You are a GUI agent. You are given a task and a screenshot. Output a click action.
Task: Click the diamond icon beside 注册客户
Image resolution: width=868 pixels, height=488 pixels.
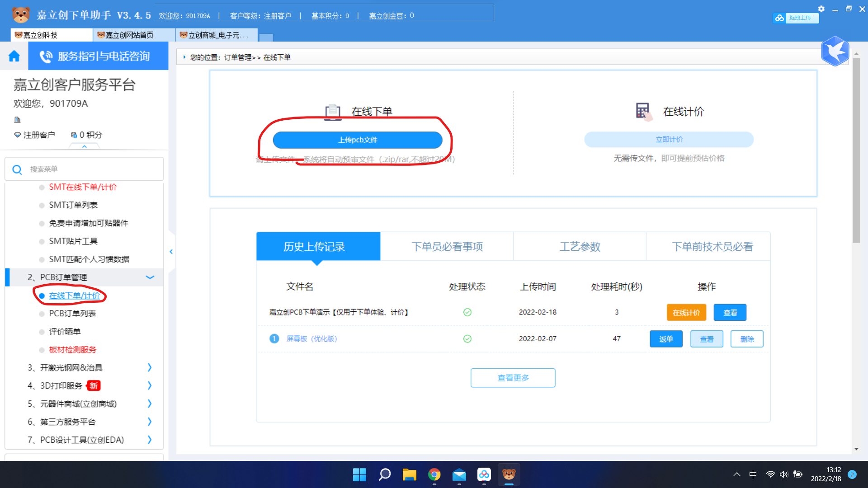click(x=17, y=135)
